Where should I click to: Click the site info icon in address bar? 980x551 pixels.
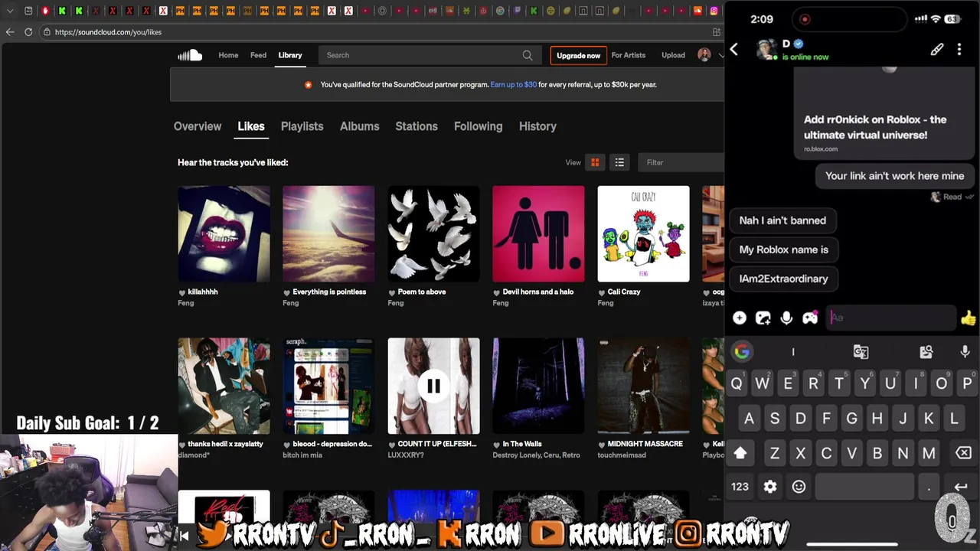point(47,32)
